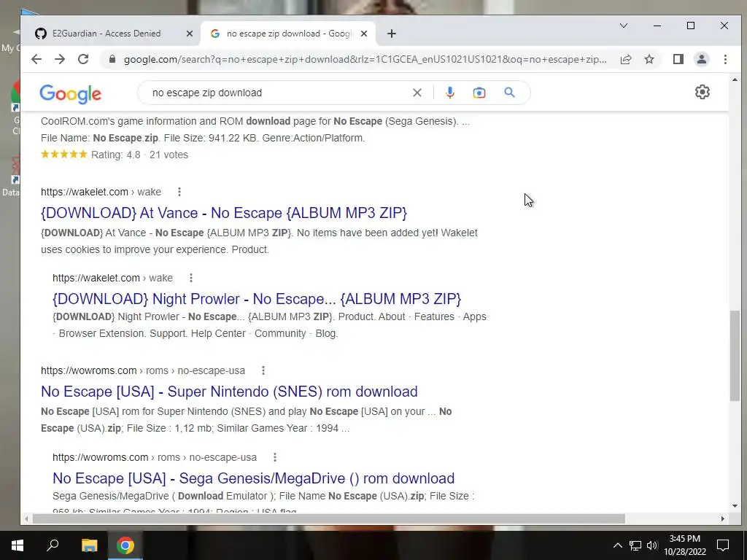Open No Escape Sega Genesis rom download link
The width and height of the screenshot is (747, 560).
[253, 478]
